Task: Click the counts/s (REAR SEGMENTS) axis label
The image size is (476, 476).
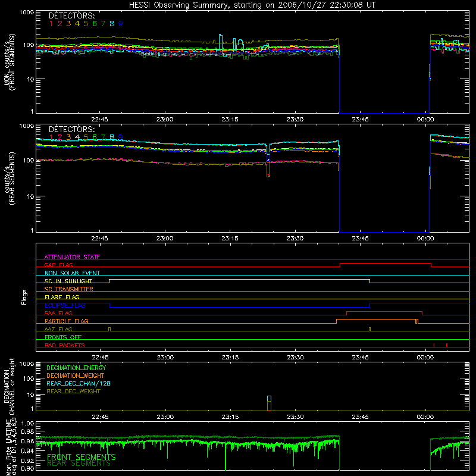Action: coord(10,178)
